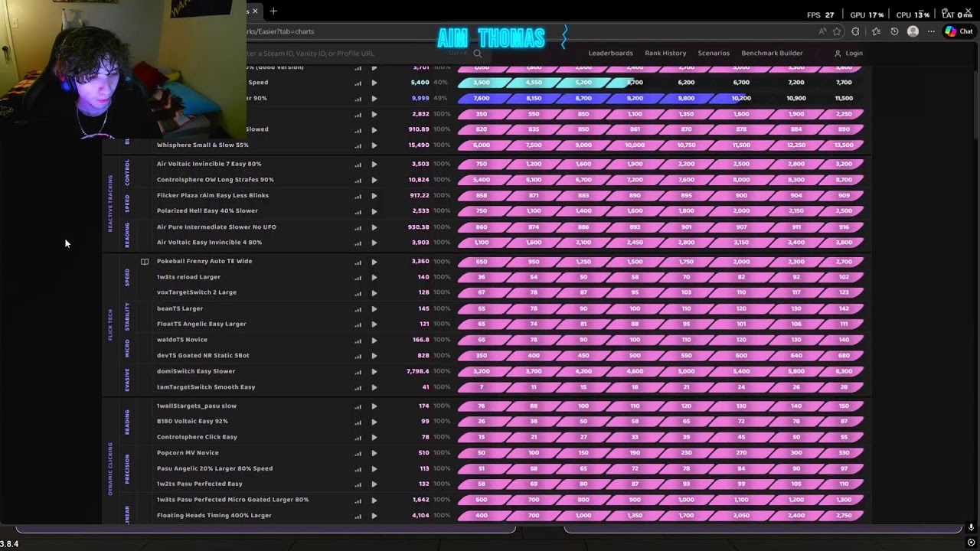Open the book icon beside Pokeball Frenzy Auto TE Wide
Viewport: 980px width, 551px height.
coord(144,262)
